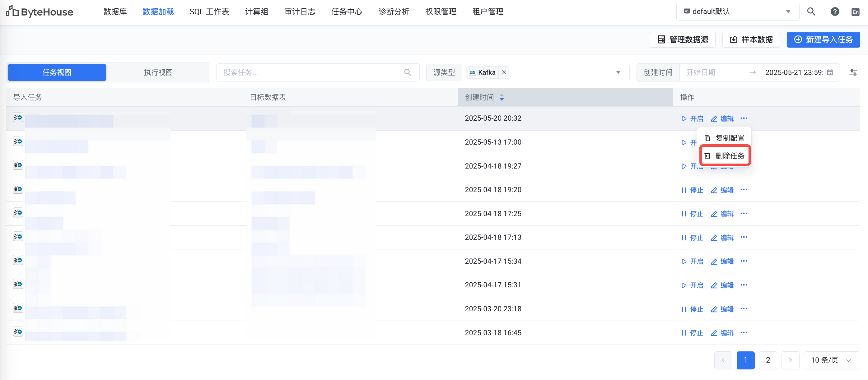868x380 pixels.
Task: Stop the task created 2025-04-18 19:20
Action: (x=692, y=190)
